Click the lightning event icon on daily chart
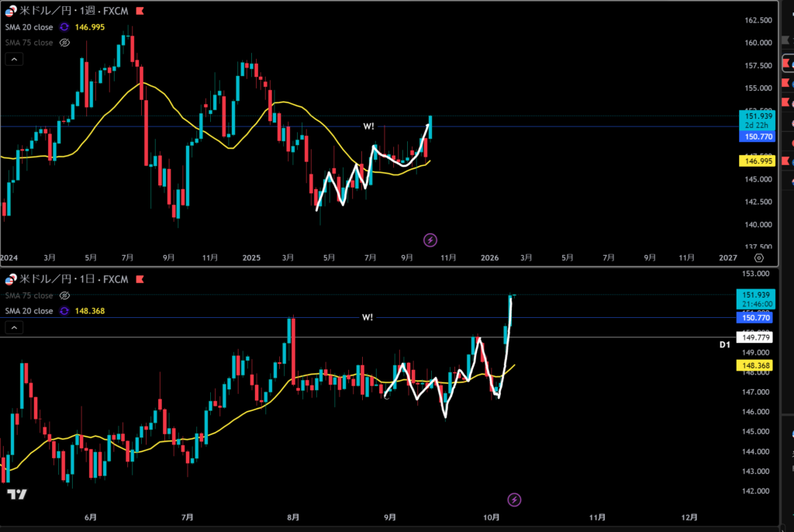Viewport: 794px width, 532px height. (514, 500)
